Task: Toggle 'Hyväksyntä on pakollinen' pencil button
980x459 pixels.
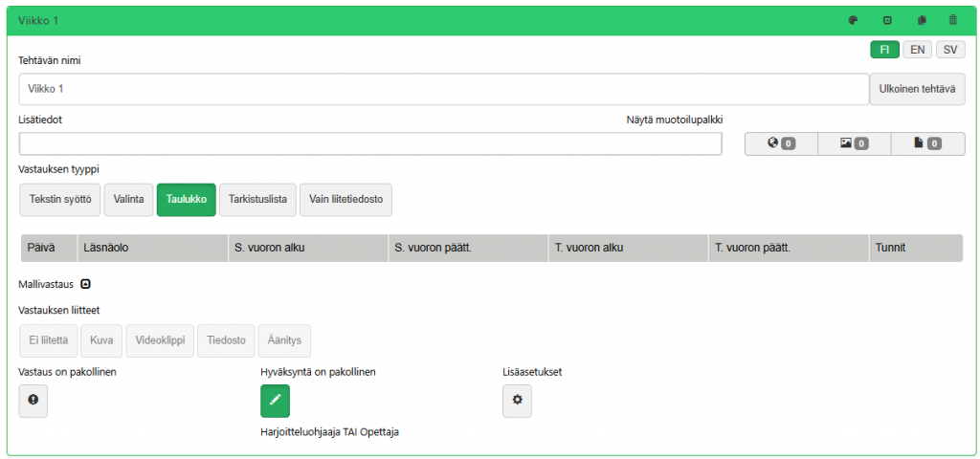Action: (275, 401)
